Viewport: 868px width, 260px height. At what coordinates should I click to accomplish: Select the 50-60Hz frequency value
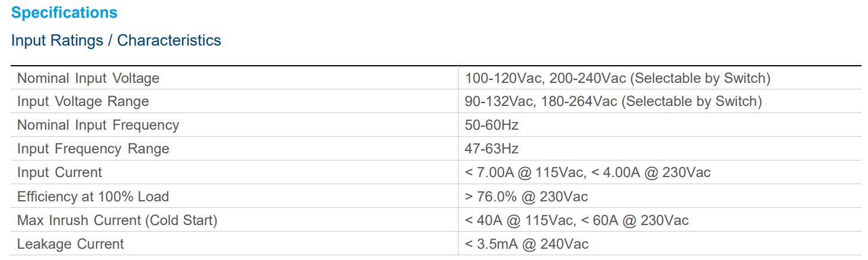pyautogui.click(x=492, y=126)
